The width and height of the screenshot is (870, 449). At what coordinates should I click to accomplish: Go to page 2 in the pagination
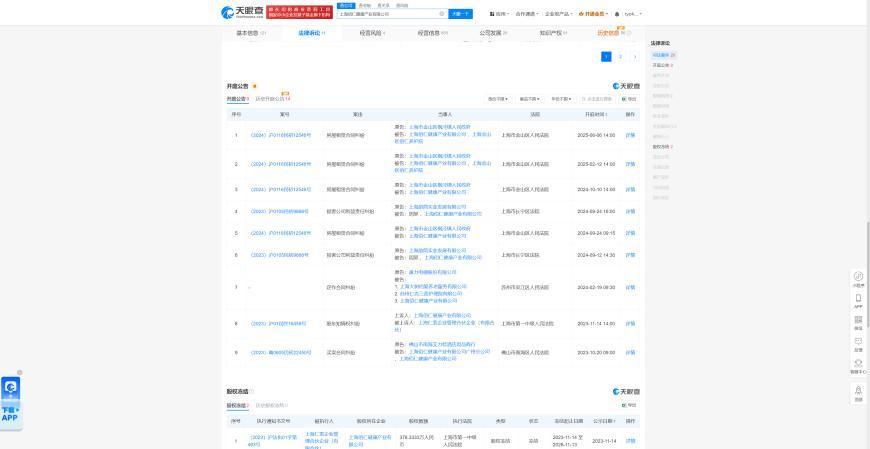click(x=620, y=57)
